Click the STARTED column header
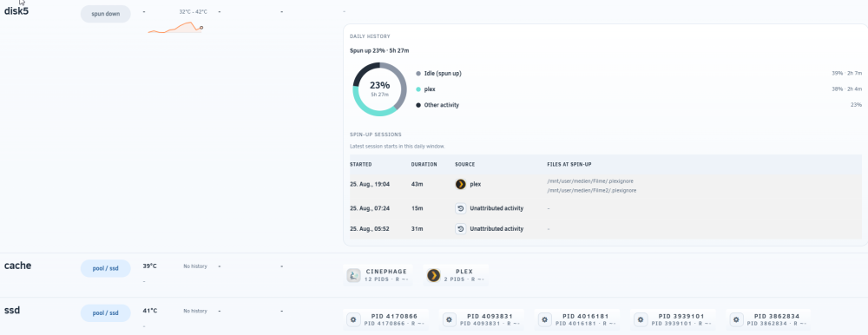The image size is (868, 335). (x=361, y=164)
